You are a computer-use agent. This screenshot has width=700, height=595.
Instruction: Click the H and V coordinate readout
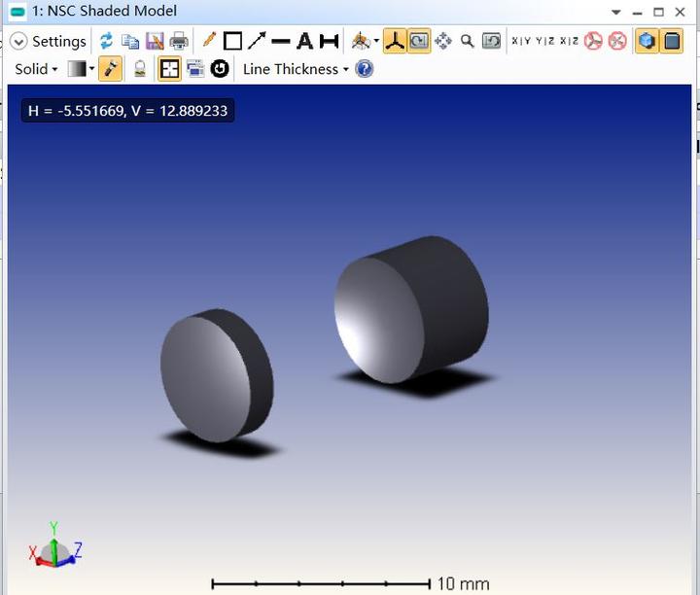[x=127, y=111]
